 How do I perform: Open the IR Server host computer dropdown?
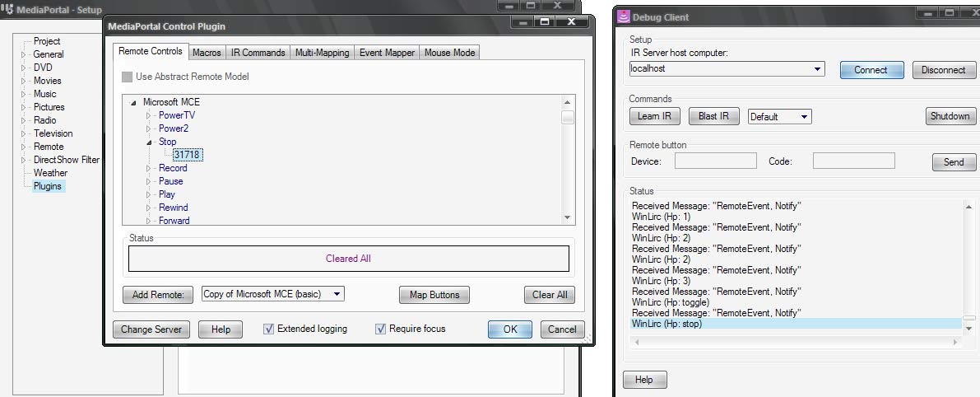[x=816, y=69]
